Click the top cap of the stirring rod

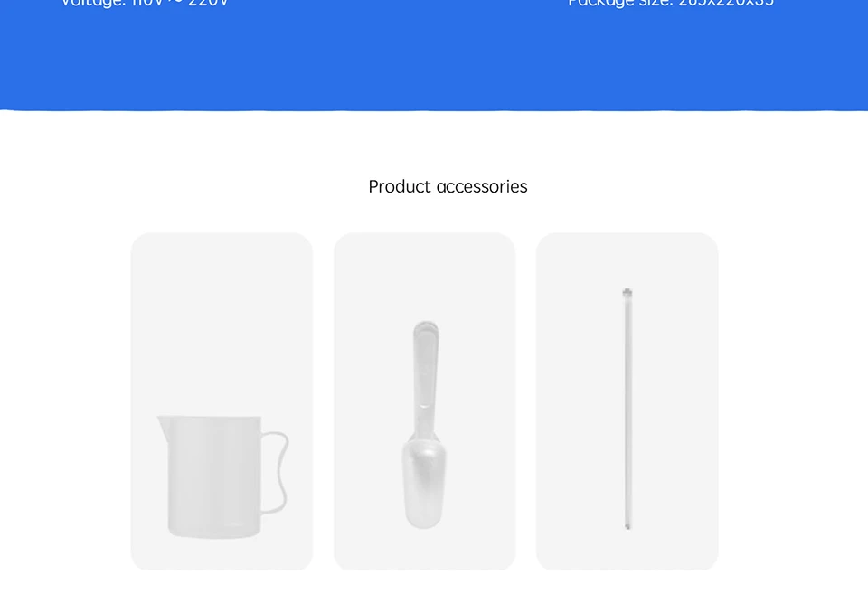coord(627,293)
